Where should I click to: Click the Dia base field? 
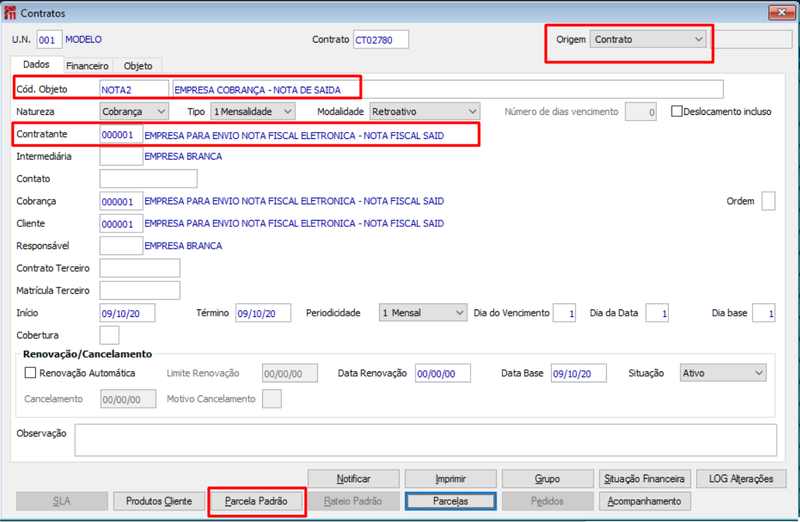[764, 313]
